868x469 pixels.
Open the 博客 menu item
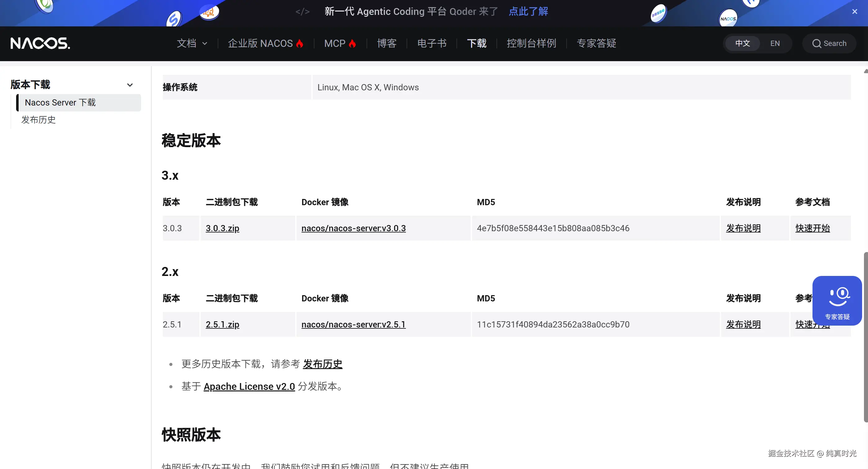(x=386, y=43)
